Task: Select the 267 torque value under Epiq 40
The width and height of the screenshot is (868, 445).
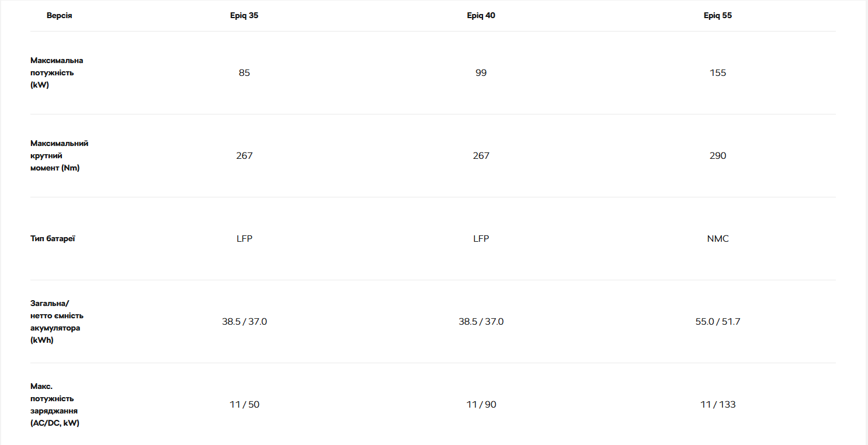Action: 481,156
